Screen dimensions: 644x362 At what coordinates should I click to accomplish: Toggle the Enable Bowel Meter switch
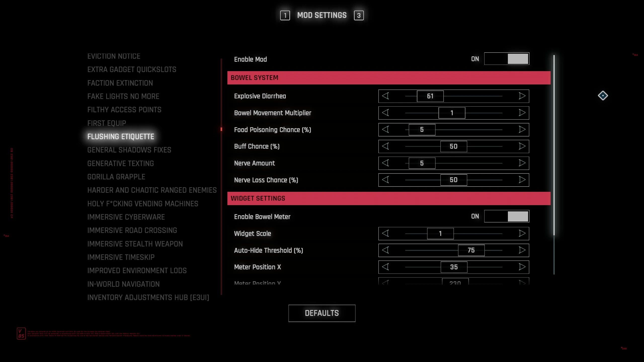[x=507, y=216]
